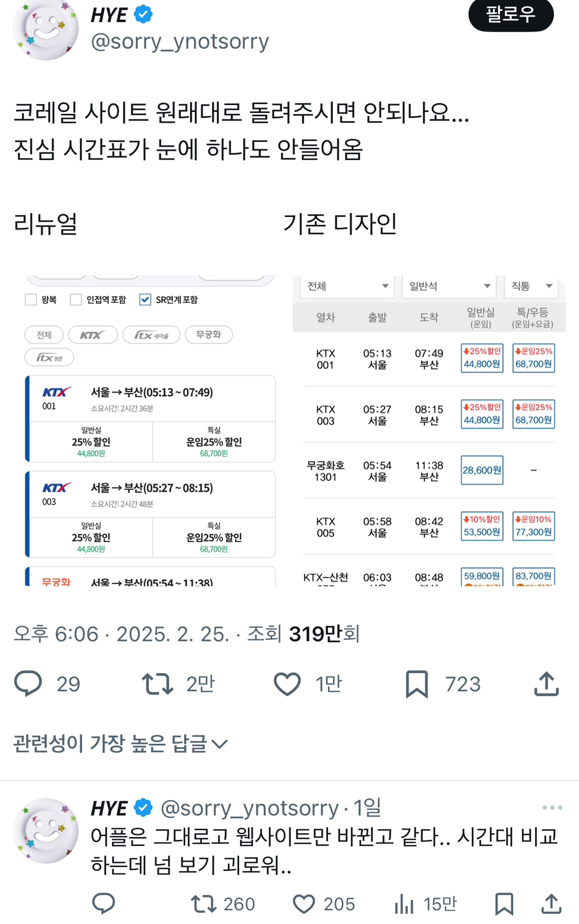Viewport: 579px width, 924px height.
Task: Like the post via the heart icon
Action: (x=287, y=684)
